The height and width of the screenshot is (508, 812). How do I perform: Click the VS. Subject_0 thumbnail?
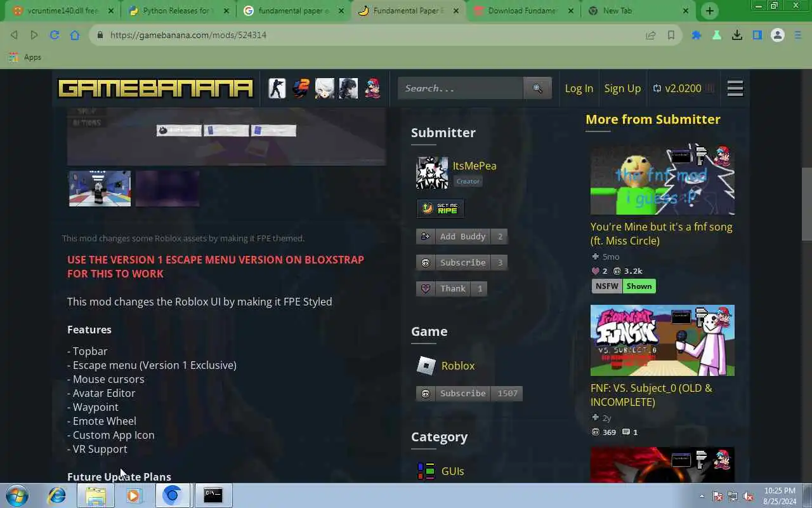pyautogui.click(x=662, y=340)
